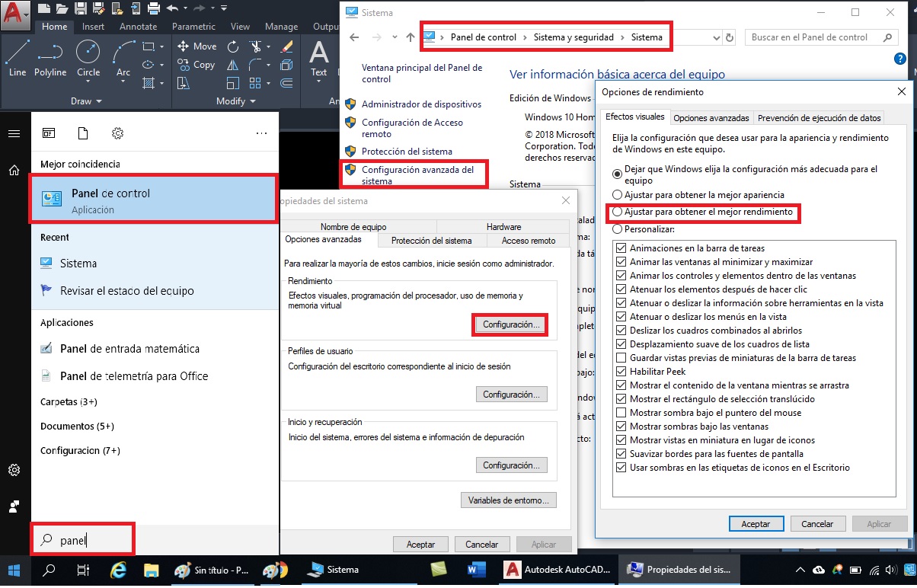Image resolution: width=917 pixels, height=588 pixels.
Task: Expand the Circle tool dropdown arrow
Action: click(88, 81)
